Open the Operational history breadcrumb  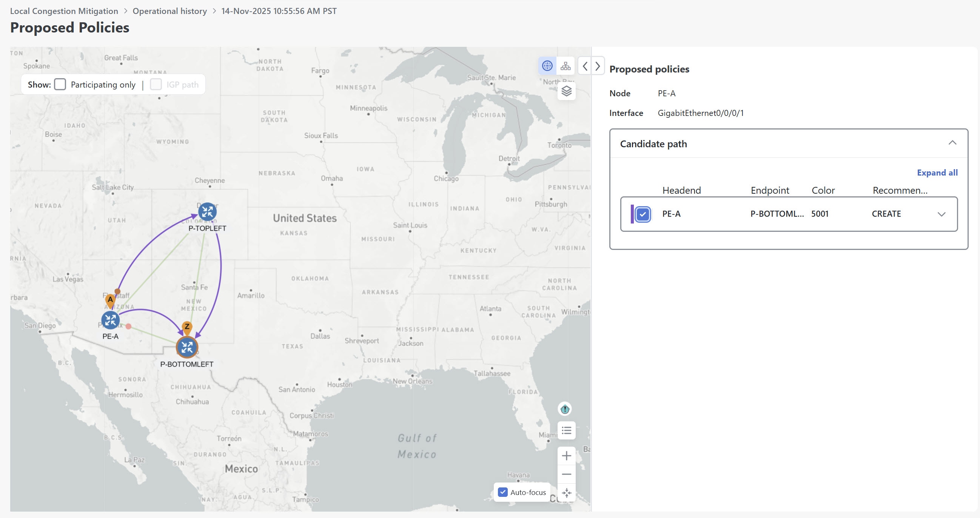169,11
